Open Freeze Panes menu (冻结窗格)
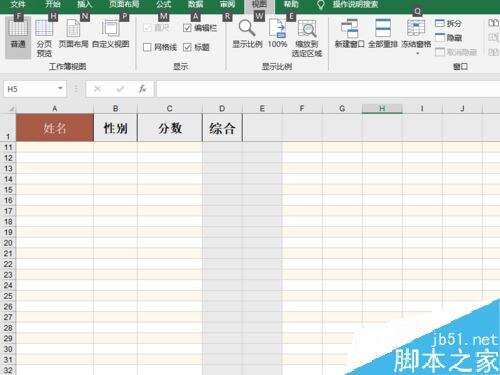The image size is (500, 375). (416, 37)
